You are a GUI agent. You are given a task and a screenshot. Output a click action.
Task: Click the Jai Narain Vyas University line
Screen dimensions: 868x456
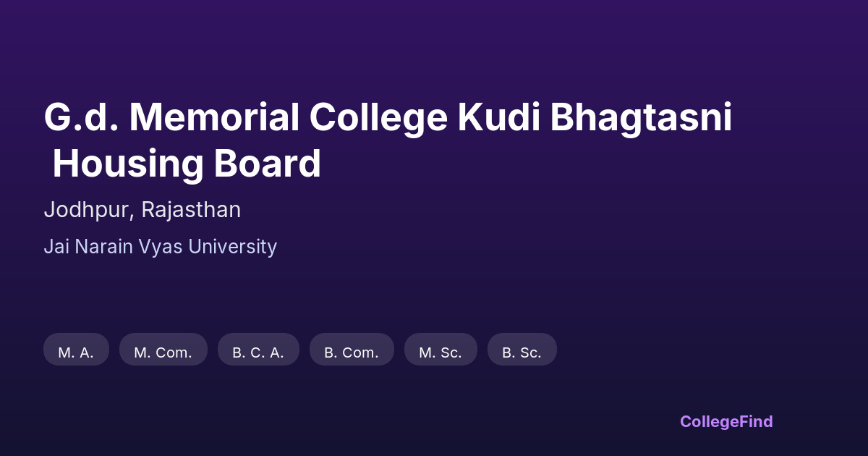click(x=160, y=247)
